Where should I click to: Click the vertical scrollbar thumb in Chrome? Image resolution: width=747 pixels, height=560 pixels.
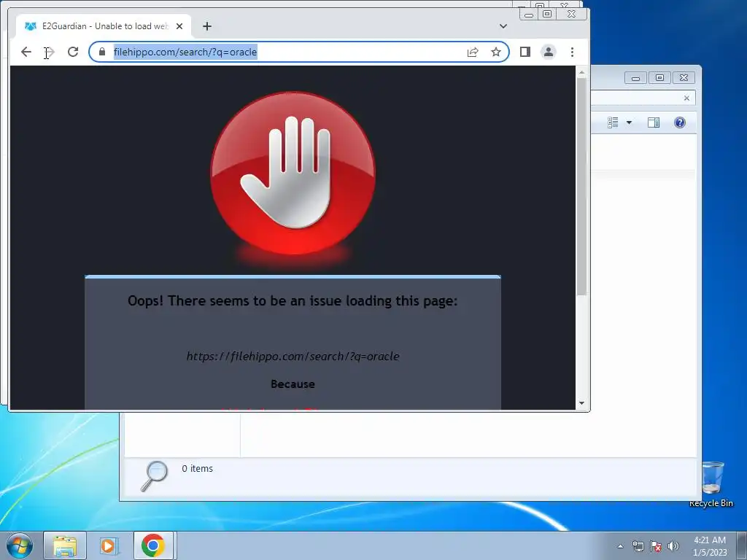[581, 186]
